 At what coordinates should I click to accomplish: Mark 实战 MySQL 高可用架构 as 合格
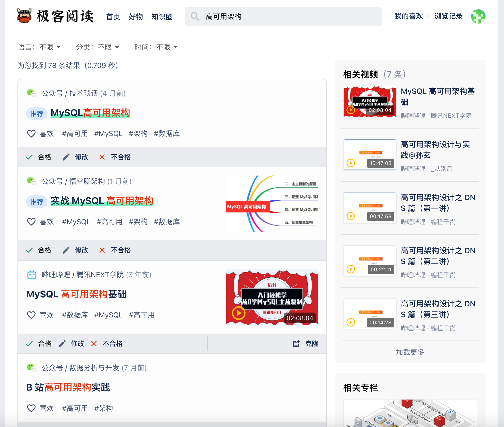click(x=39, y=250)
